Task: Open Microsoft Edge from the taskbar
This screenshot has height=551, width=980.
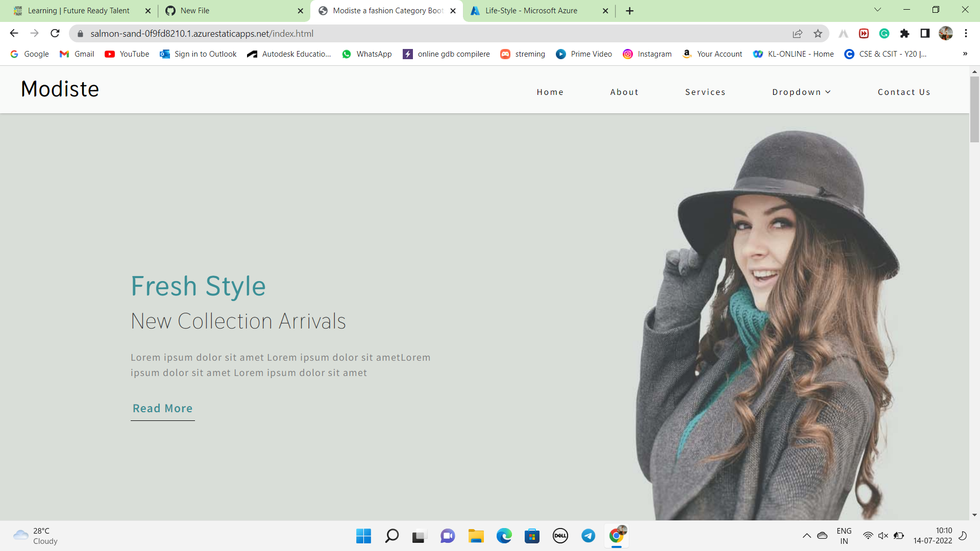Action: point(504,536)
